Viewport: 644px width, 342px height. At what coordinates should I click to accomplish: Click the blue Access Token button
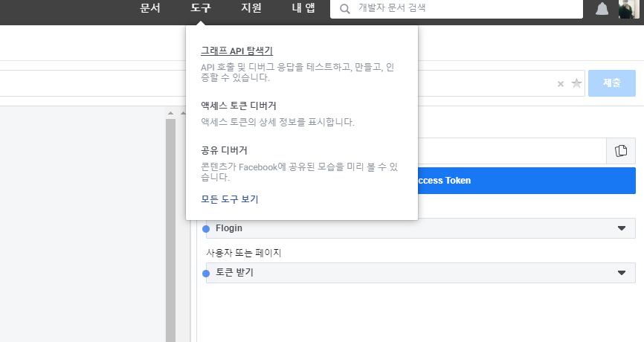click(x=527, y=181)
